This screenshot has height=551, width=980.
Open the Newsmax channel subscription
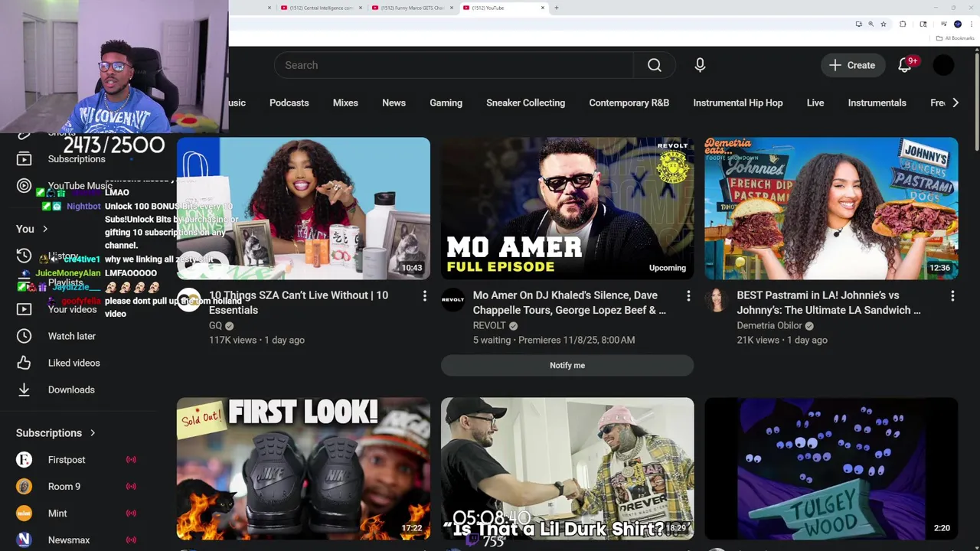[69, 540]
